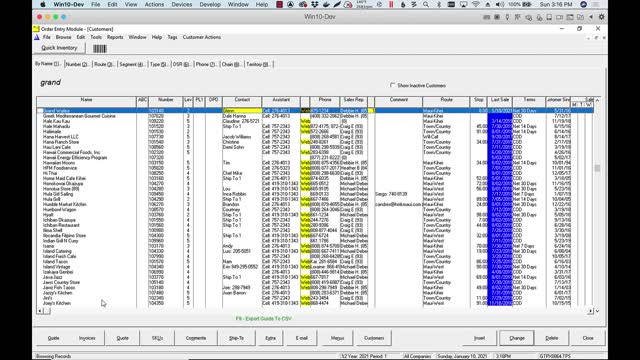
Task: Click the E-mail button
Action: (x=302, y=338)
